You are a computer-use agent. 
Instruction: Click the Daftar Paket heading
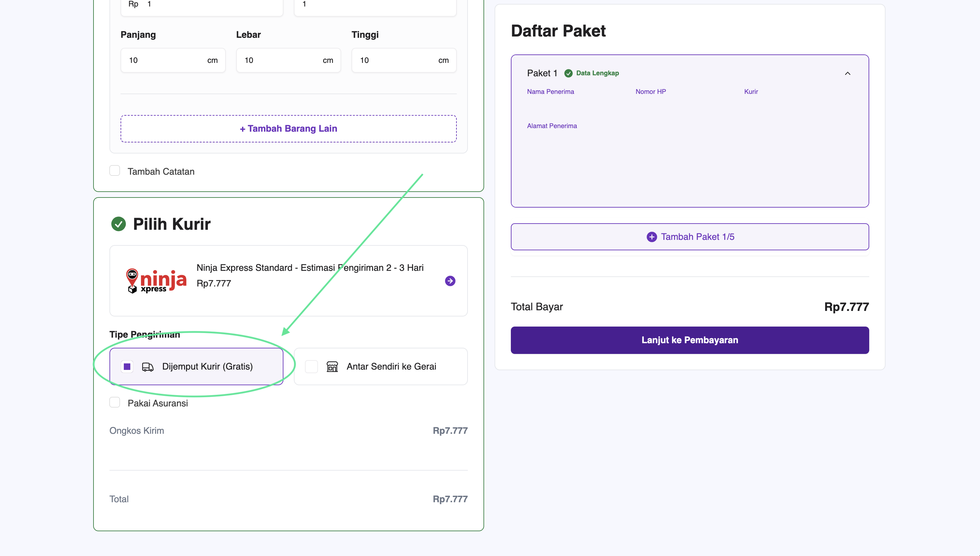[558, 31]
